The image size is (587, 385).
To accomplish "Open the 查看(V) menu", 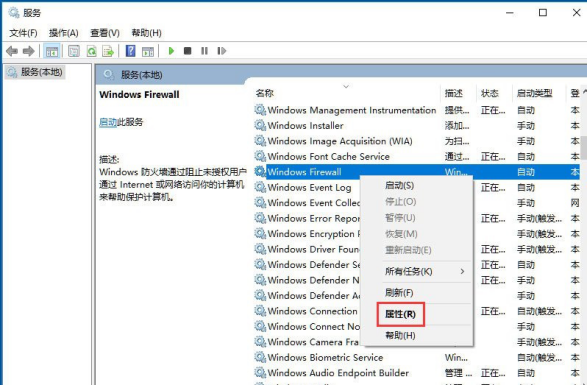I will 105,33.
